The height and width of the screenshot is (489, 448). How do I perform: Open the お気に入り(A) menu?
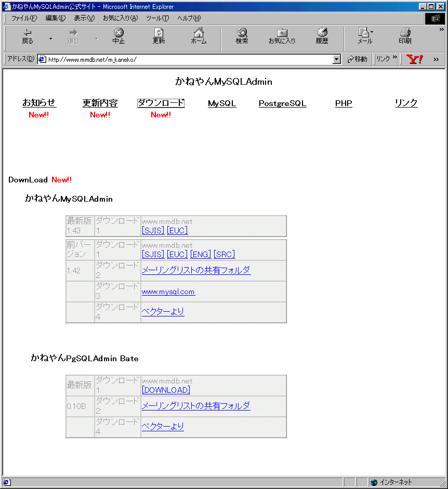tap(120, 18)
